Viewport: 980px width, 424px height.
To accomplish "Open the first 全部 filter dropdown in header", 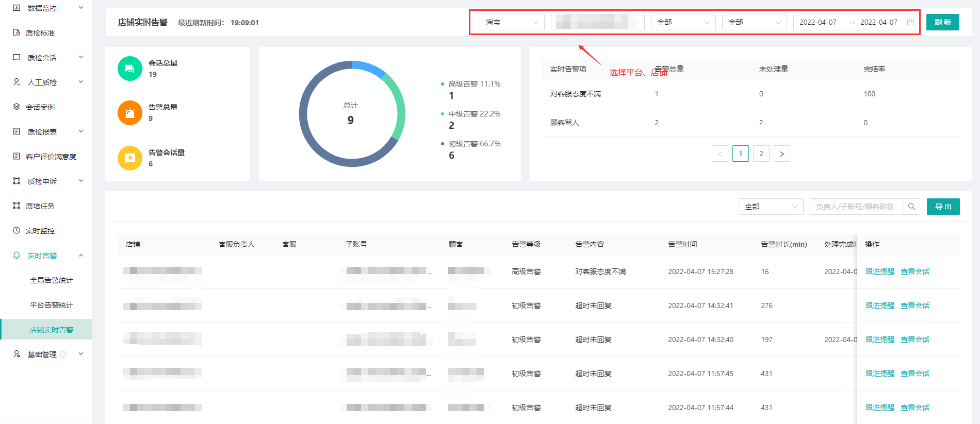I will tap(683, 22).
